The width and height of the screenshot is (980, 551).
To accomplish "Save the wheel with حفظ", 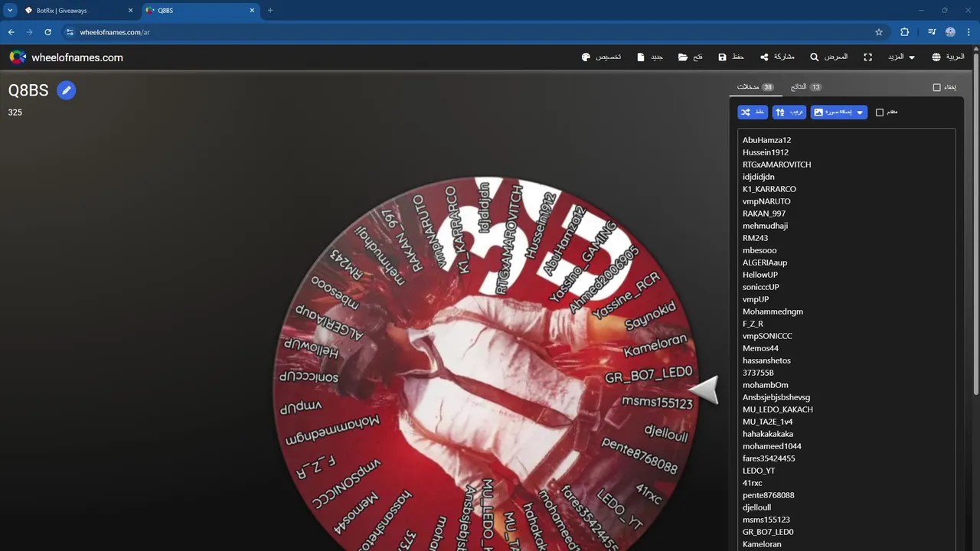I will coord(731,57).
